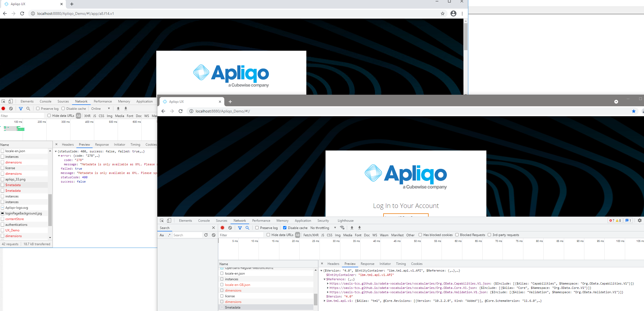Click back window page vertical scrollbar

pos(466,36)
